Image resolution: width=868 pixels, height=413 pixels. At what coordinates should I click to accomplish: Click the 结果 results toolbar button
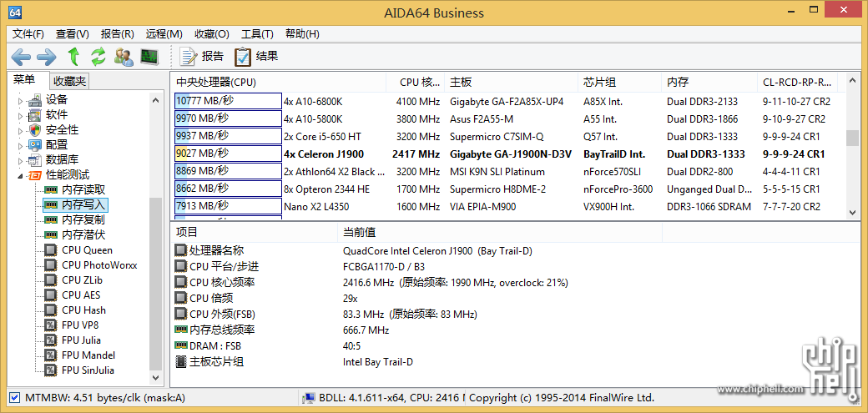[256, 57]
